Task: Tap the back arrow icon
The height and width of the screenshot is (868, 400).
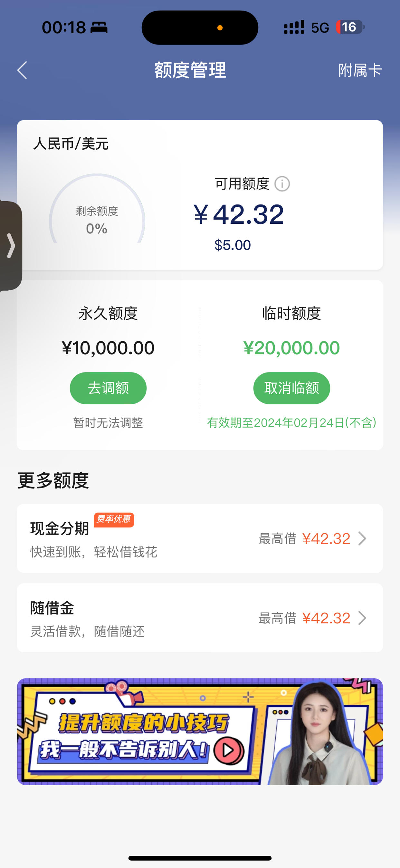Action: click(x=22, y=70)
